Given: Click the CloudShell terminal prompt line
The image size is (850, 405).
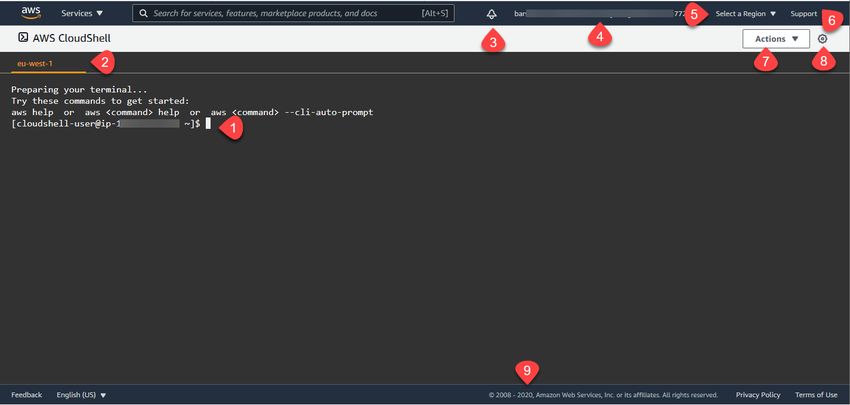Looking at the screenshot, I should [111, 124].
